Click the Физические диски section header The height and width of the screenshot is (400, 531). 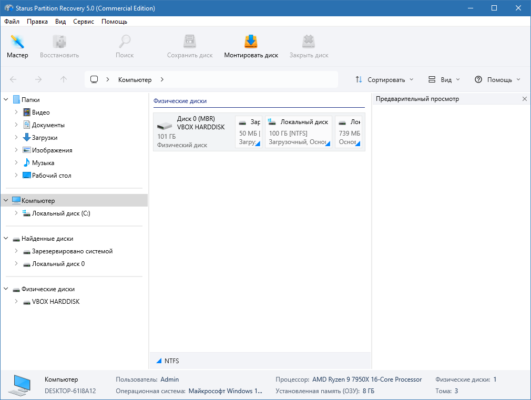point(180,101)
